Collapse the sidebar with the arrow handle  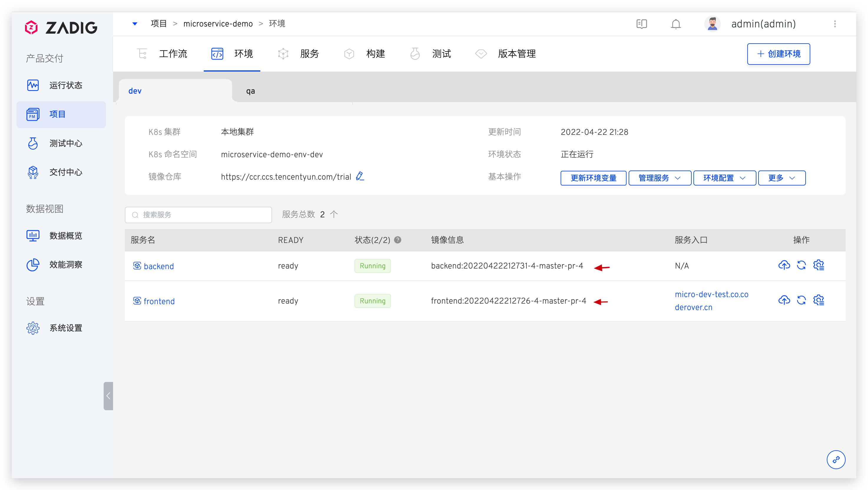108,396
